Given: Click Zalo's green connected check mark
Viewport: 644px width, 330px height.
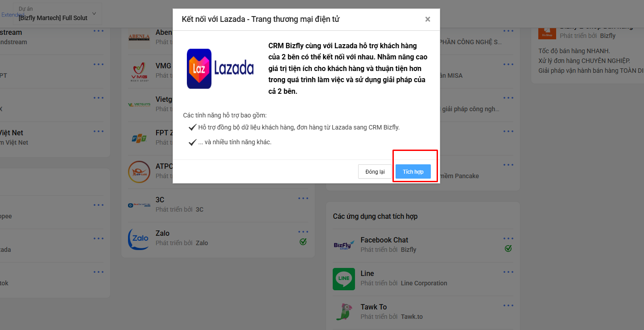Looking at the screenshot, I should [303, 242].
